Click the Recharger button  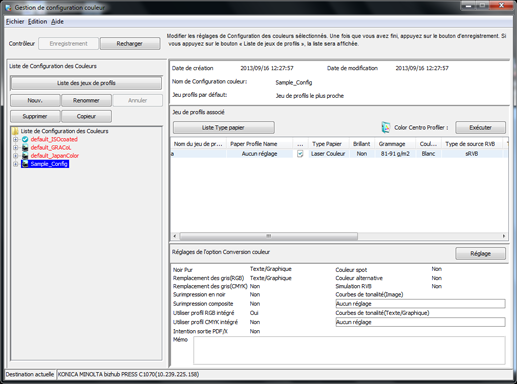click(x=130, y=44)
